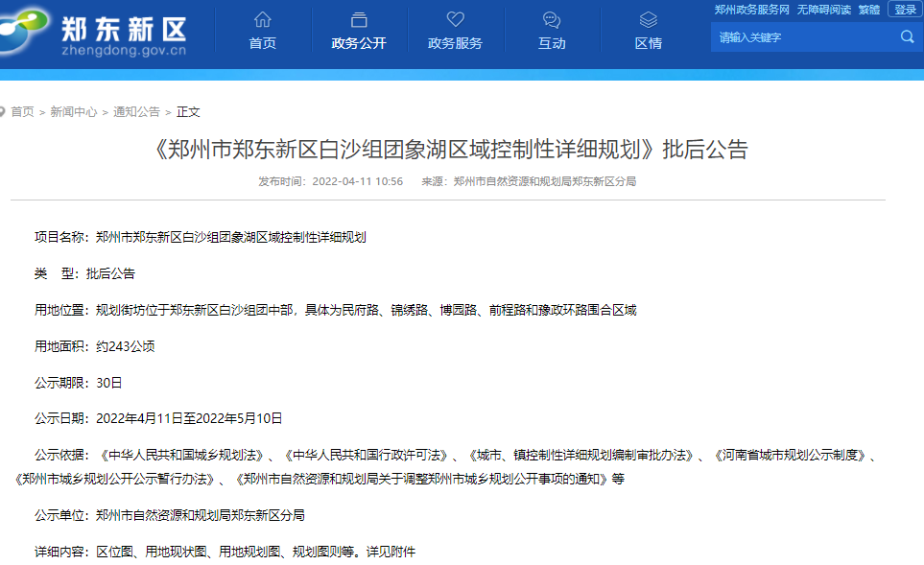Click the 公示期限: 30日 line
The width and height of the screenshot is (924, 565).
point(79,383)
